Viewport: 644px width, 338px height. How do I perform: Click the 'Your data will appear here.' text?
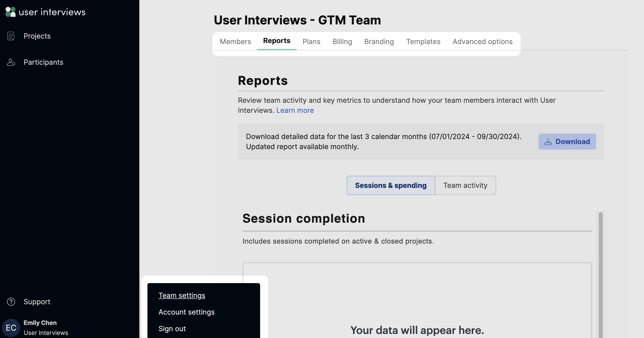[417, 330]
